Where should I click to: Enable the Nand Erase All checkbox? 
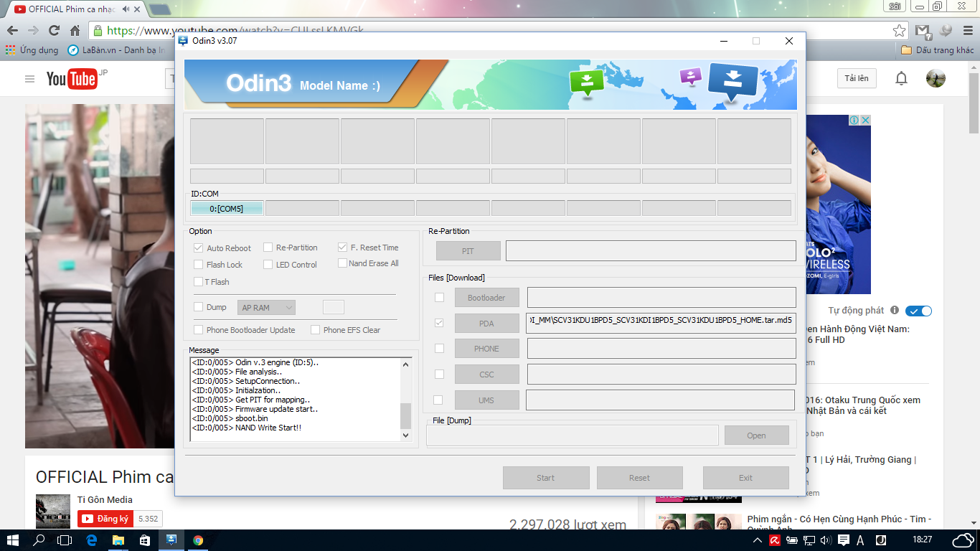coord(343,263)
